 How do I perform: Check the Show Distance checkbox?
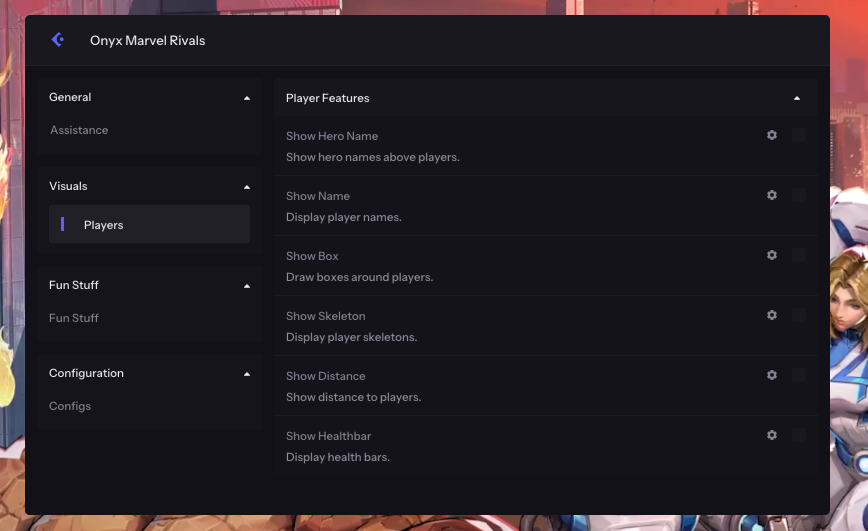pos(798,375)
